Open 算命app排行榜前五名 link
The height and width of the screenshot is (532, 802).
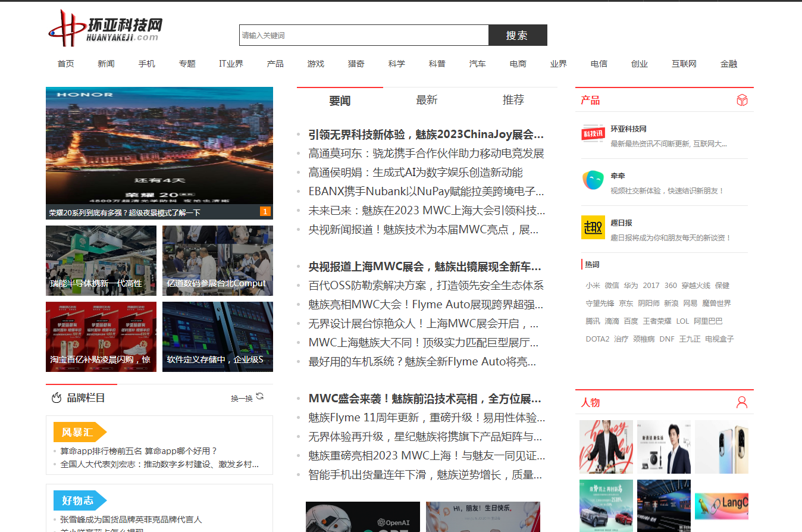click(139, 451)
